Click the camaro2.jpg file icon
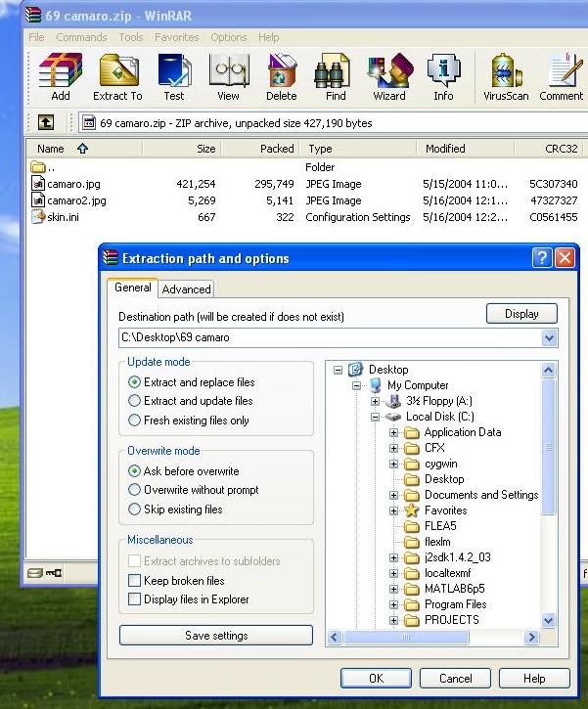Viewport: 588px width, 709px height. (x=38, y=199)
